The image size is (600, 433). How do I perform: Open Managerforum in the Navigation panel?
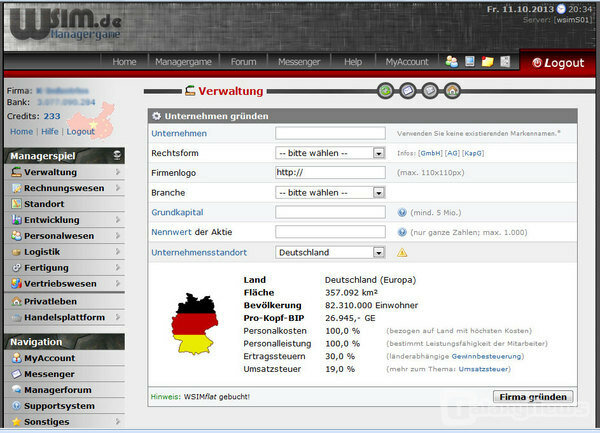pyautogui.click(x=58, y=390)
